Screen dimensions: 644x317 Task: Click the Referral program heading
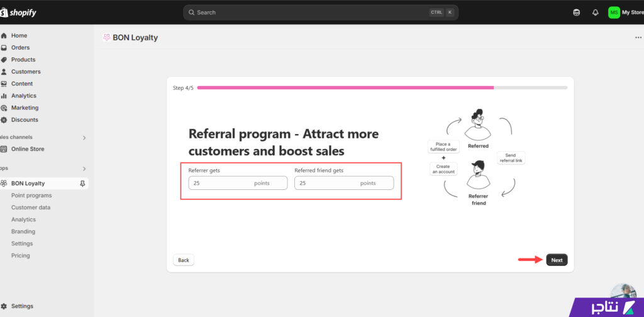tap(284, 143)
